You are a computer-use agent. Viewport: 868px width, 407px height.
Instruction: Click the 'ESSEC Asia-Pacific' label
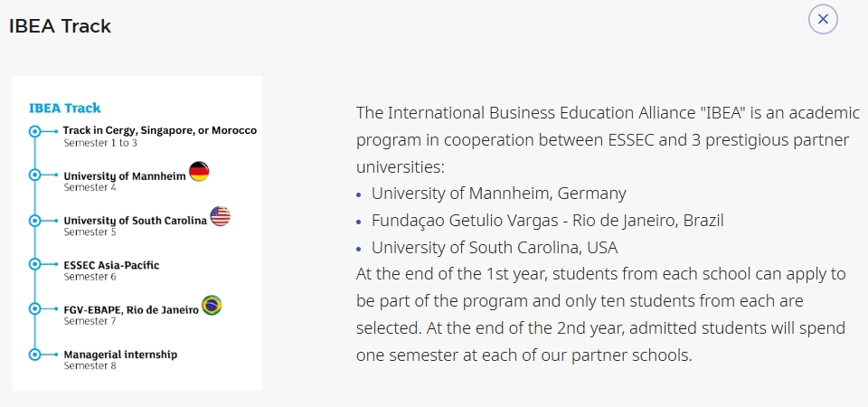111,265
